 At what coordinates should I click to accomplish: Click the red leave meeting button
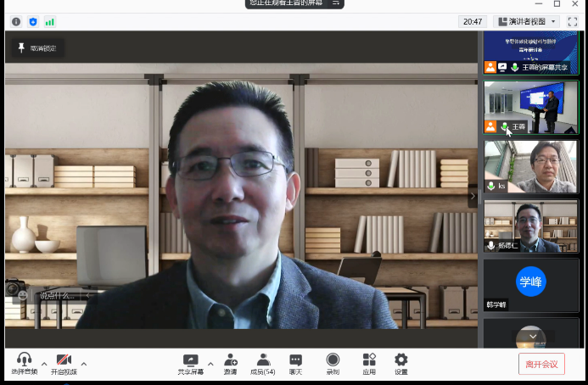[541, 364]
